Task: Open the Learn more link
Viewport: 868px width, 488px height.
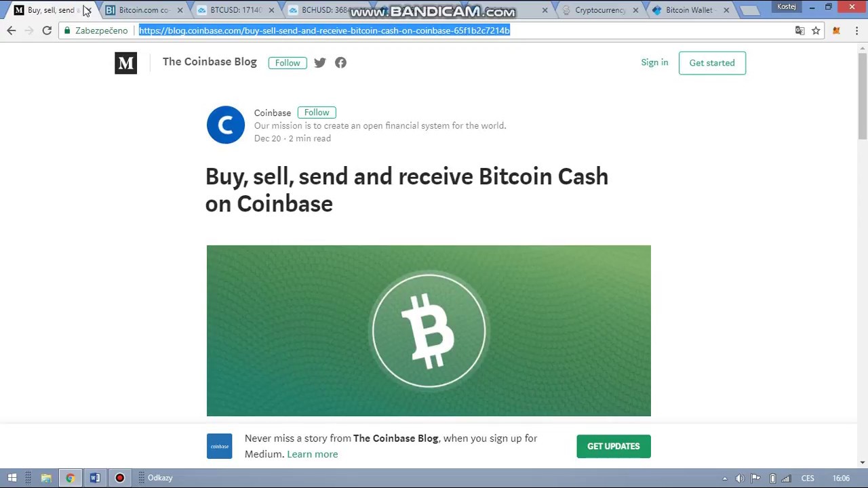Action: coord(312,454)
